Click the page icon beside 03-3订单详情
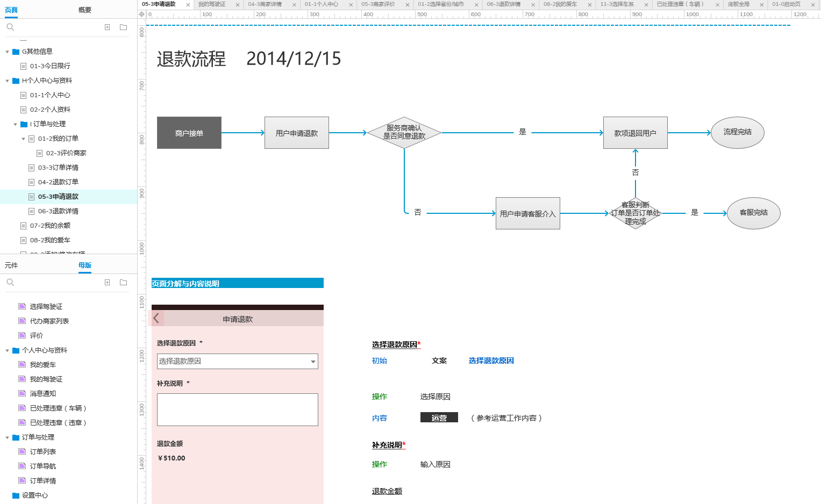The height and width of the screenshot is (504, 821). [31, 168]
